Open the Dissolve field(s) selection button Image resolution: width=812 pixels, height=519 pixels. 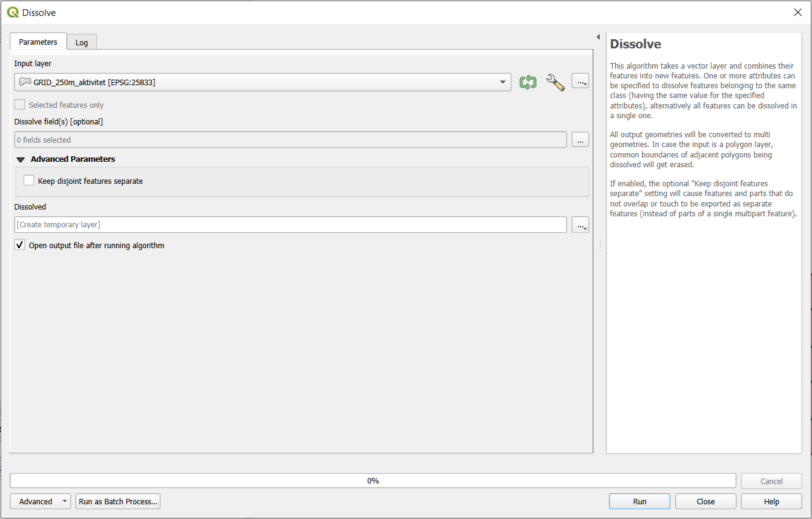coord(580,140)
